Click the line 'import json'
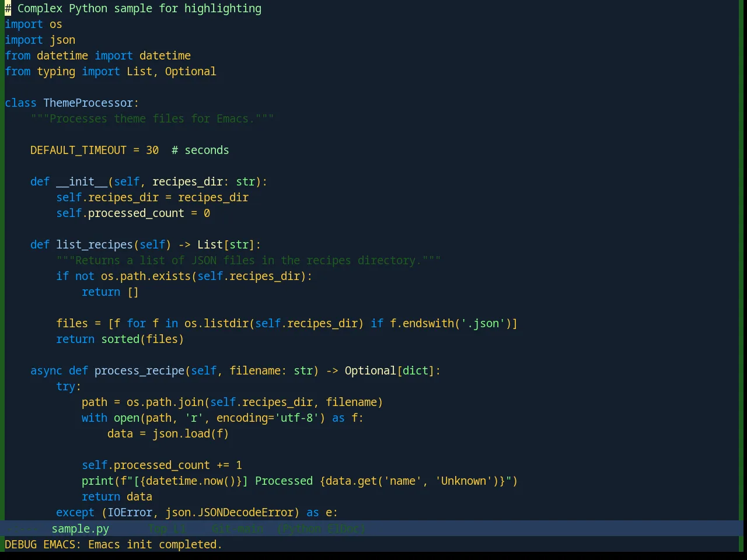 (x=40, y=40)
